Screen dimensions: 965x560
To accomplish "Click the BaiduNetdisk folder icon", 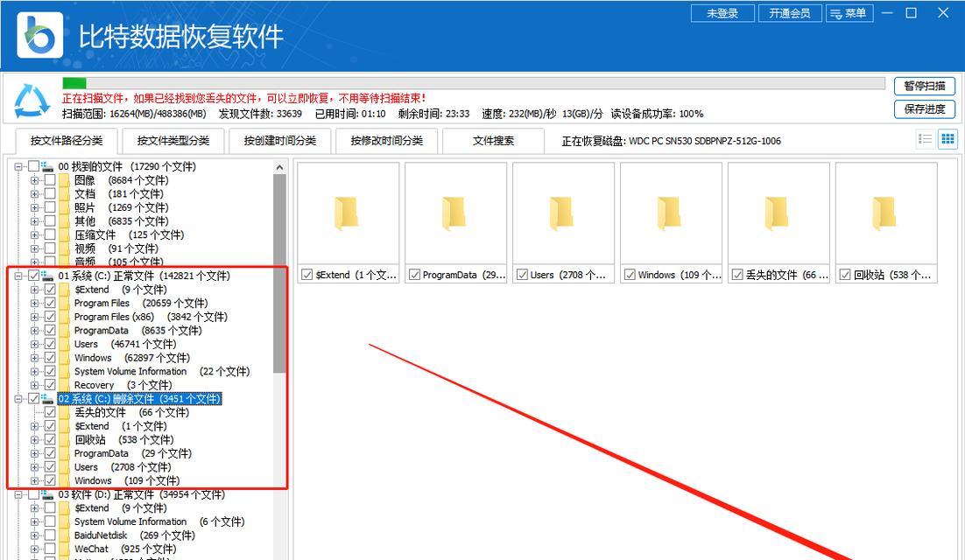I will [65, 535].
